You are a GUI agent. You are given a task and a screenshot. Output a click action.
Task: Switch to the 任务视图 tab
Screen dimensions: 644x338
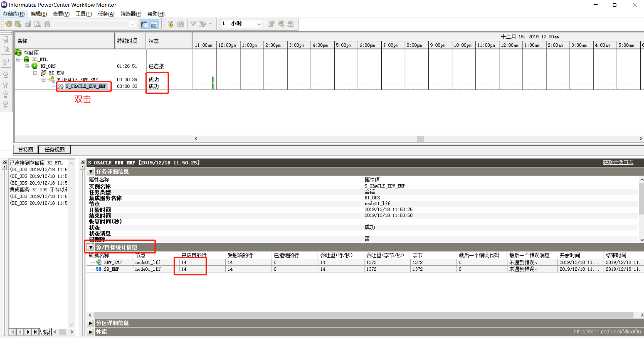54,150
